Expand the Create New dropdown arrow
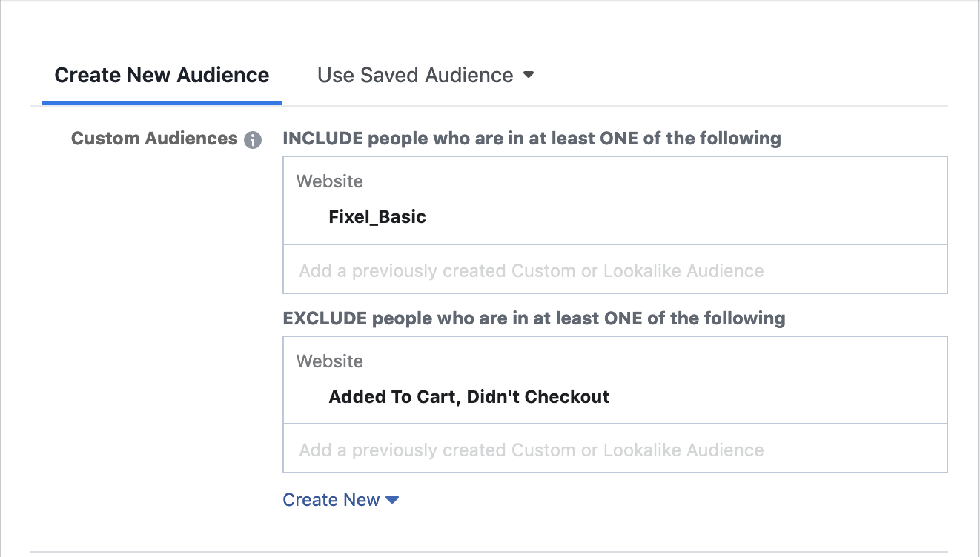 pyautogui.click(x=392, y=500)
